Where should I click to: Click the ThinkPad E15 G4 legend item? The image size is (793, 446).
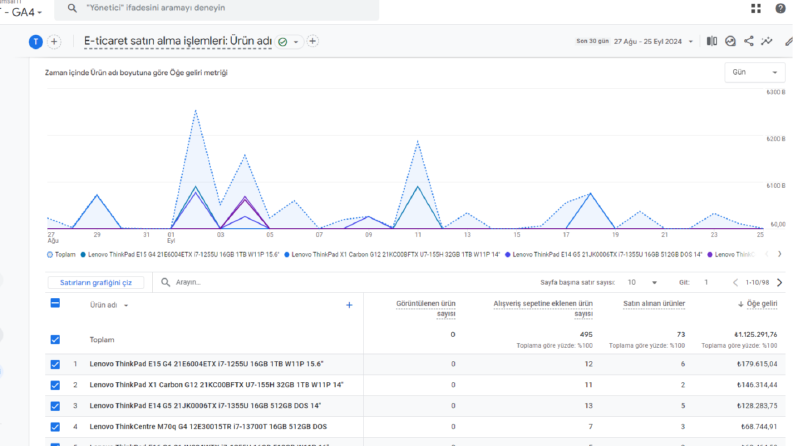[180, 254]
